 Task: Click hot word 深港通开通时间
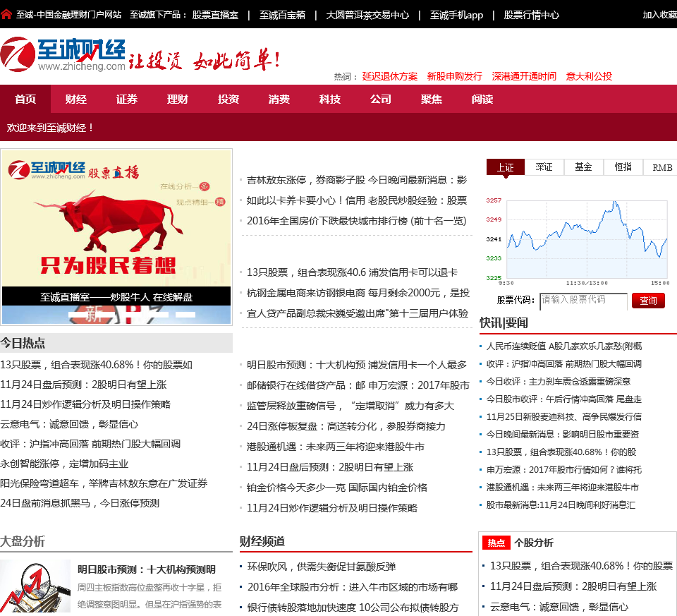(524, 76)
